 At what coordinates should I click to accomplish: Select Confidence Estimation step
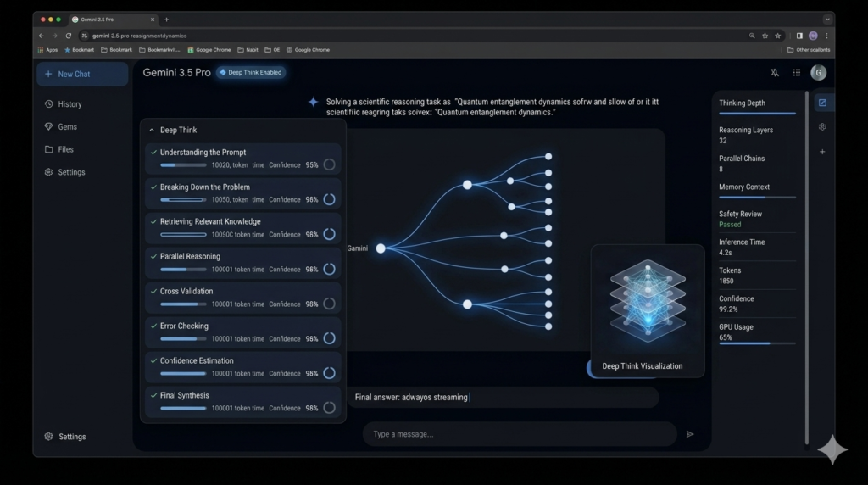(x=243, y=367)
